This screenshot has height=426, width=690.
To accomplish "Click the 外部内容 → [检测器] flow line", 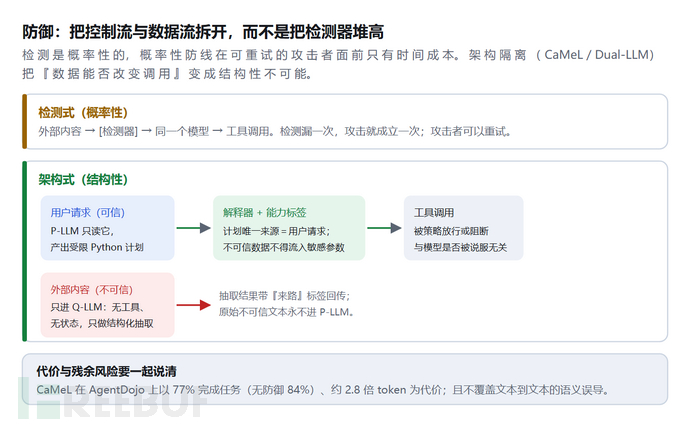I will 275,131.
